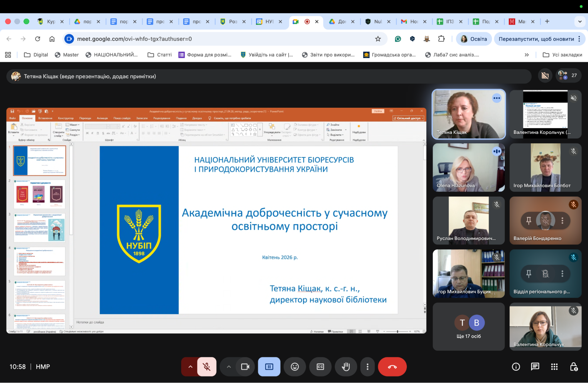Open the emoji reactions button
The image size is (588, 383).
294,367
